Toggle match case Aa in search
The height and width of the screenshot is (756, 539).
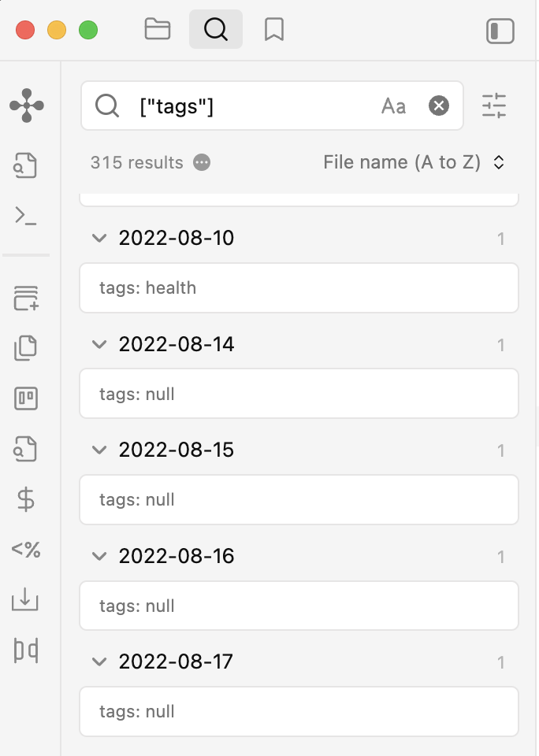[x=393, y=106]
